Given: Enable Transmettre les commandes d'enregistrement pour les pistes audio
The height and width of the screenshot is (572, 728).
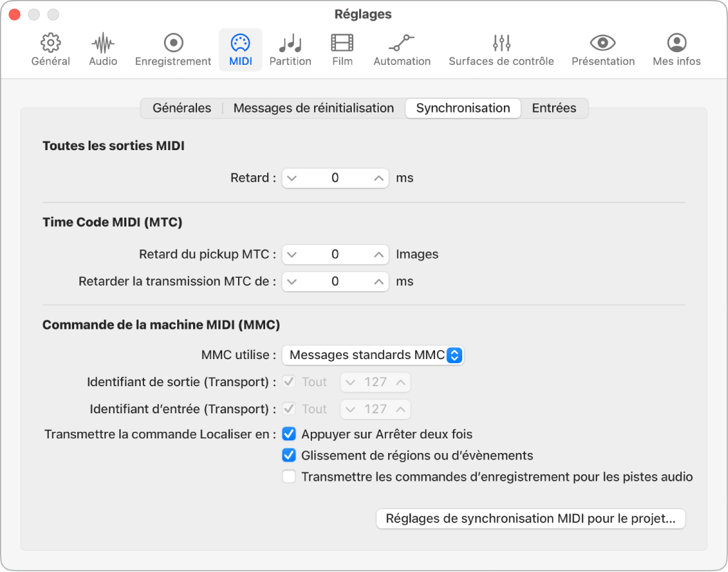Looking at the screenshot, I should pyautogui.click(x=289, y=476).
